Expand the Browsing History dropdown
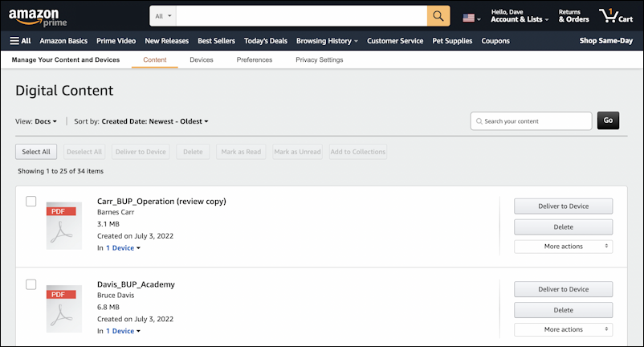 pyautogui.click(x=328, y=41)
